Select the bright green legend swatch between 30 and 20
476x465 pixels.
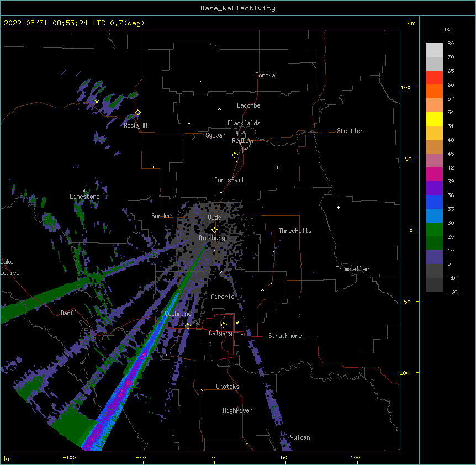pyautogui.click(x=434, y=230)
